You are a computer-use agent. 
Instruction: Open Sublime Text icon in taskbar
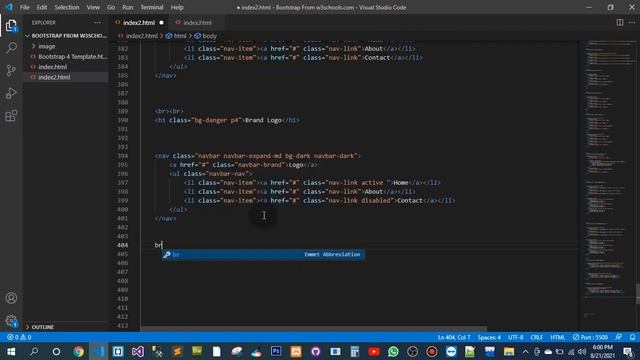[x=177, y=351]
